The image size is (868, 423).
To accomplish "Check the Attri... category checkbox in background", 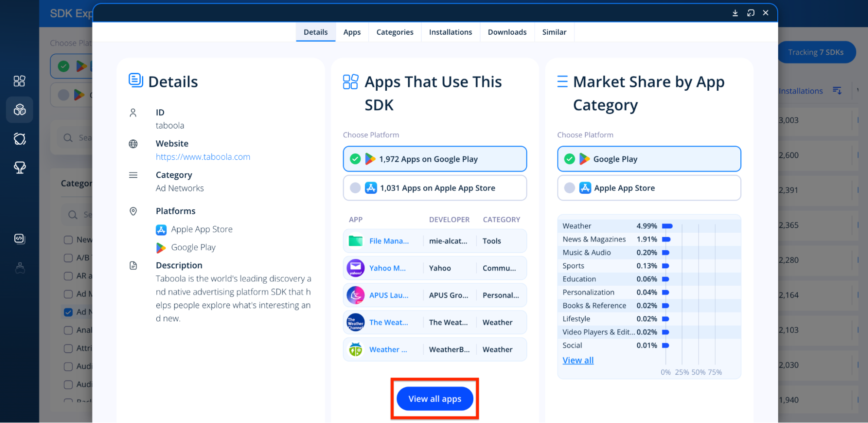I will tap(68, 349).
